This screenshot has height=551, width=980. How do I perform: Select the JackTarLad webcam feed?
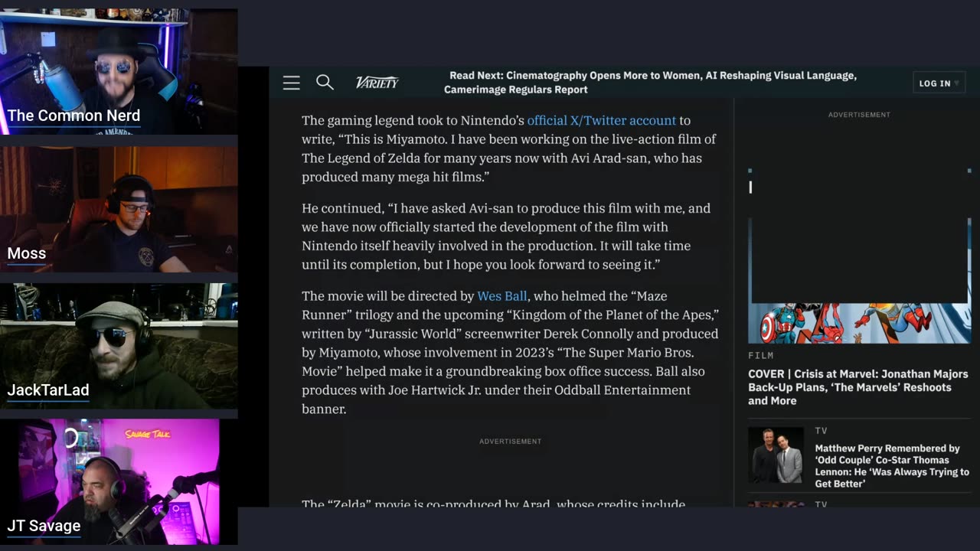(x=119, y=346)
